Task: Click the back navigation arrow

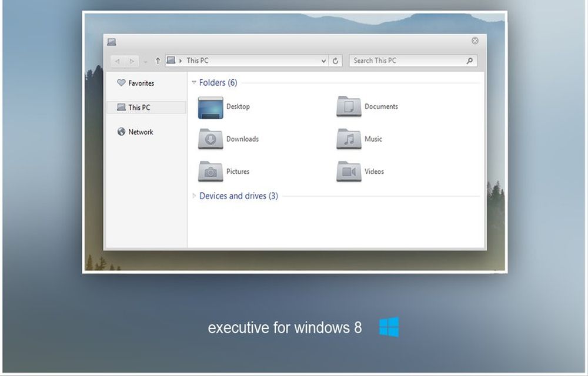Action: tap(118, 61)
